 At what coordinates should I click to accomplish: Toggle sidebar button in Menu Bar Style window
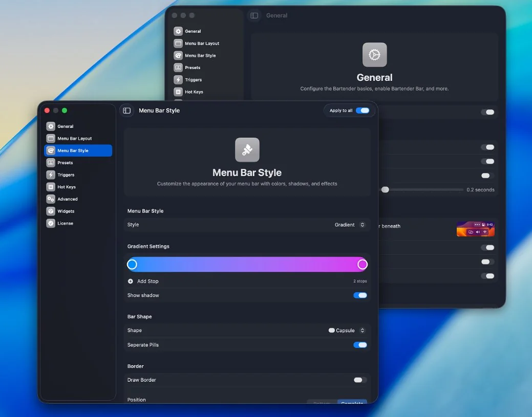pos(126,111)
